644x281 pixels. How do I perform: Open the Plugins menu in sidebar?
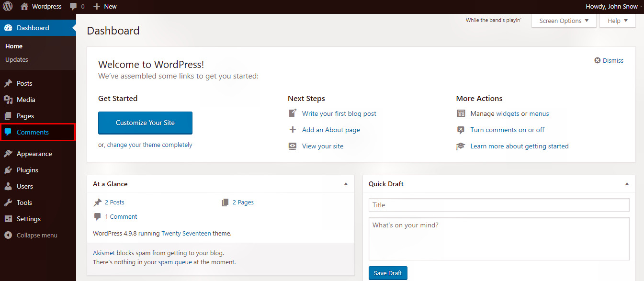pos(38,170)
